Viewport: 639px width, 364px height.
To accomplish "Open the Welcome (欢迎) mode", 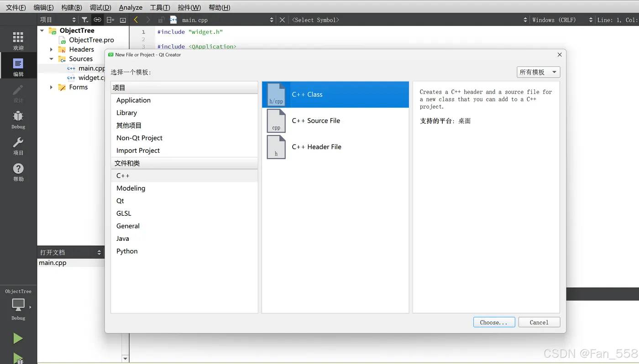I will pyautogui.click(x=18, y=41).
